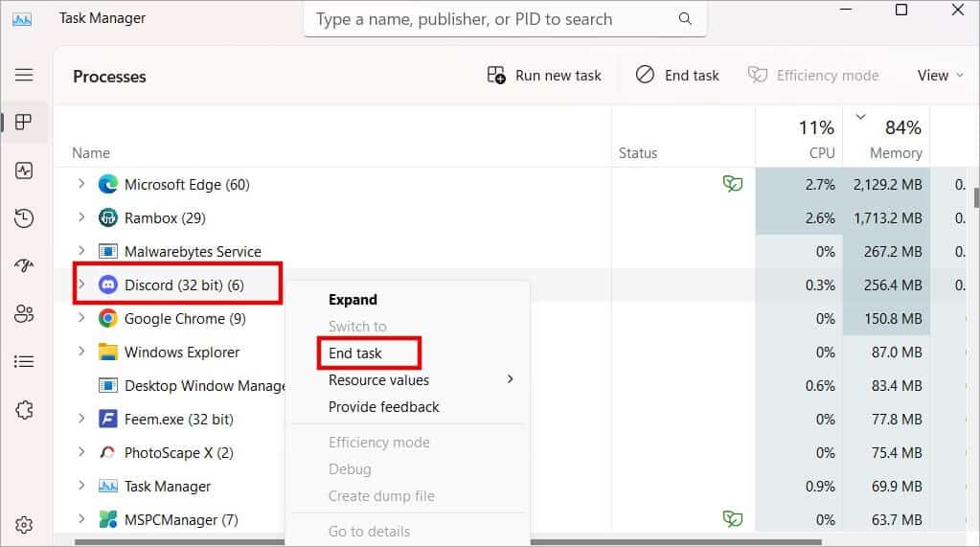Open the App history sidebar icon
The height and width of the screenshot is (547, 980).
pyautogui.click(x=24, y=218)
